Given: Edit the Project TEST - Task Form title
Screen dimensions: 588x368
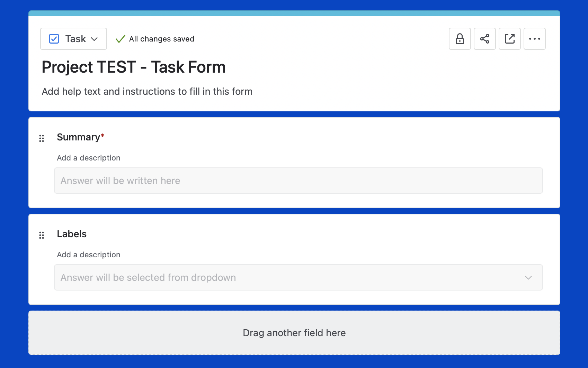Looking at the screenshot, I should (134, 67).
